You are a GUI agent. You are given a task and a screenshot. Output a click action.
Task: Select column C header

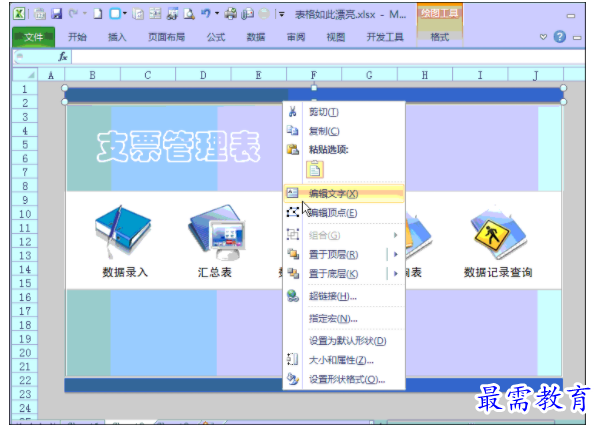(x=147, y=75)
